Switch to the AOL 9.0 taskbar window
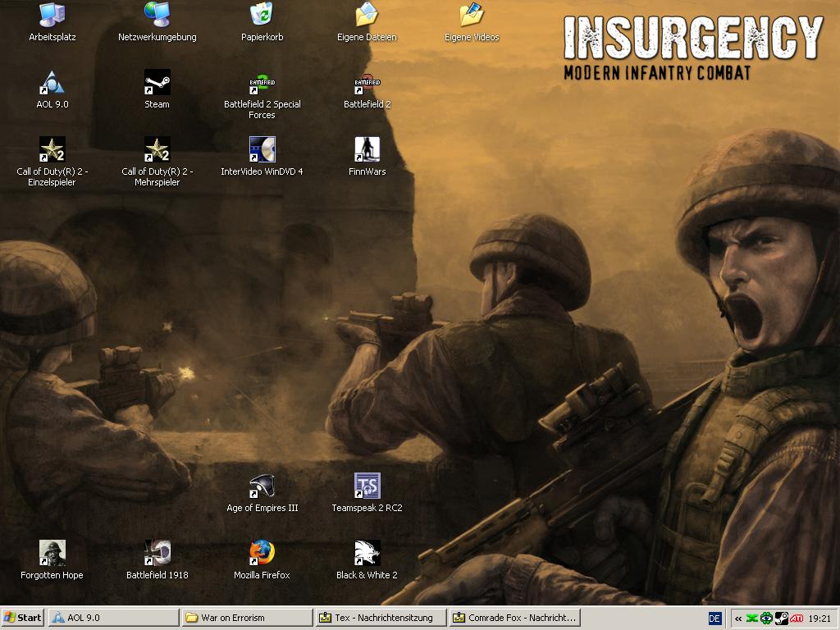 pos(114,618)
